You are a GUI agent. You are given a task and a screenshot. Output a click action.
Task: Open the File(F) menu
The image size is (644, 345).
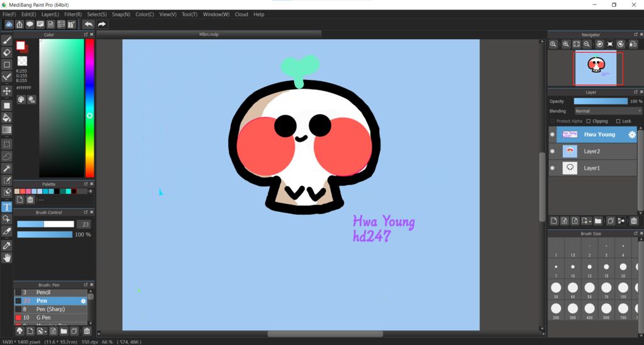tap(9, 14)
